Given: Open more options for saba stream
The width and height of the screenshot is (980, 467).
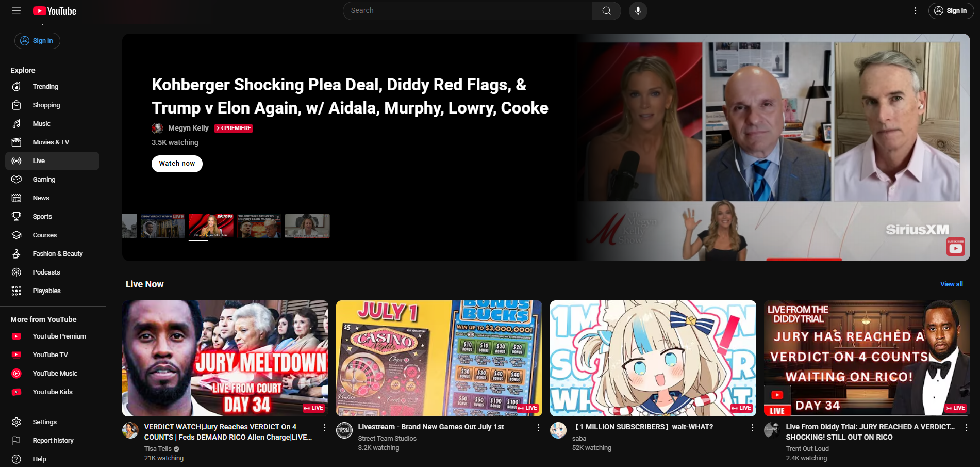Looking at the screenshot, I should tap(752, 428).
